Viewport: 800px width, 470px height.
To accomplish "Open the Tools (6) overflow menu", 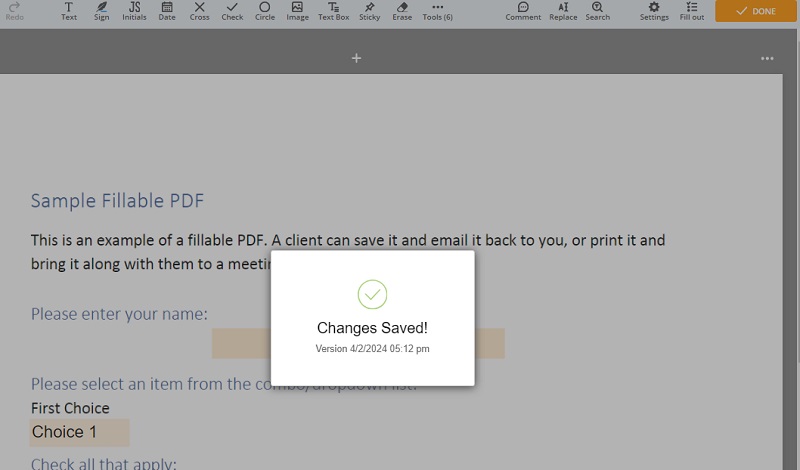I will tap(437, 11).
